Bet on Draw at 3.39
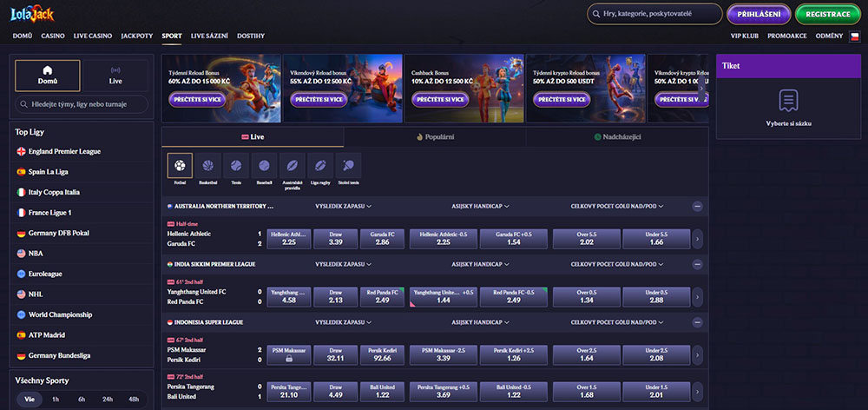 click(x=335, y=239)
